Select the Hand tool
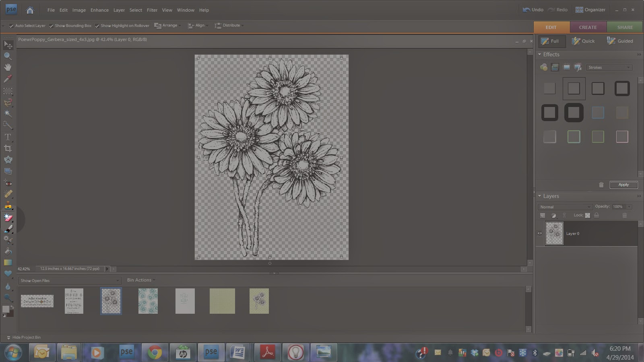This screenshot has height=362, width=644. (8, 67)
